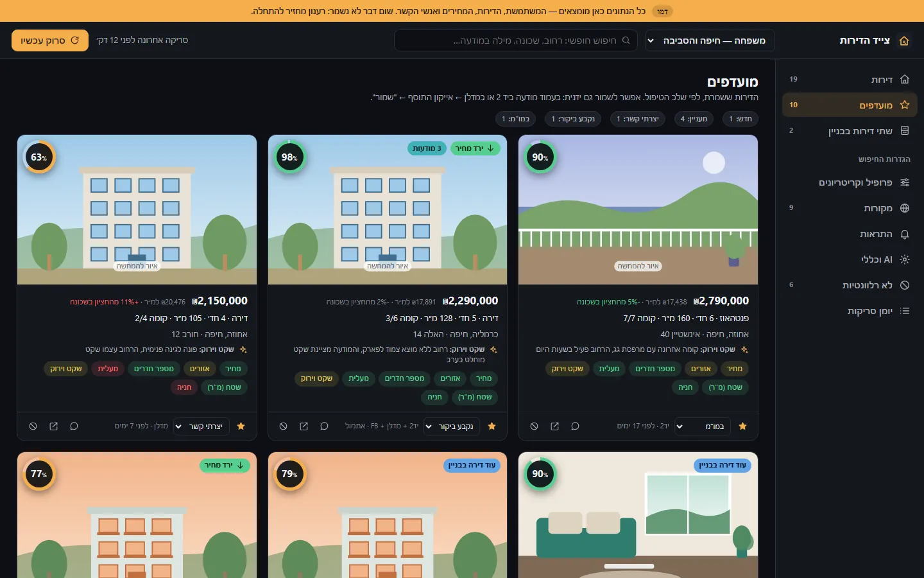
Task: Click the home logo icon beside ציד הדירות
Action: tap(904, 40)
